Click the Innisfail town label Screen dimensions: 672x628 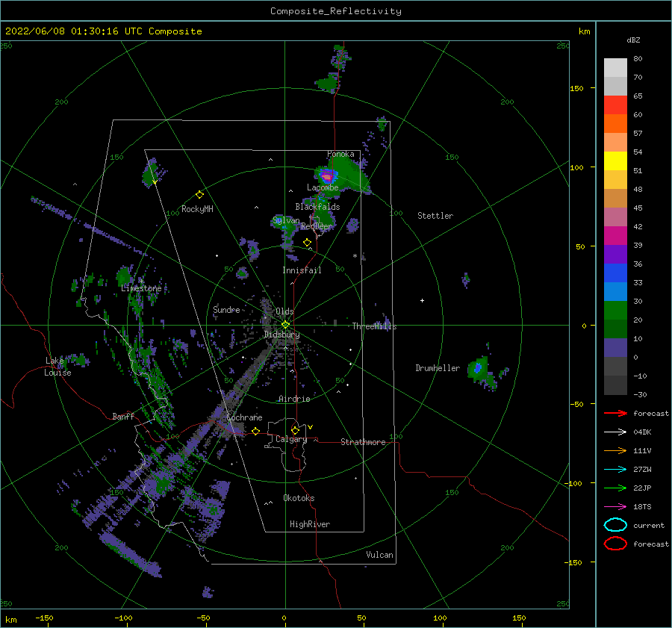click(x=302, y=270)
